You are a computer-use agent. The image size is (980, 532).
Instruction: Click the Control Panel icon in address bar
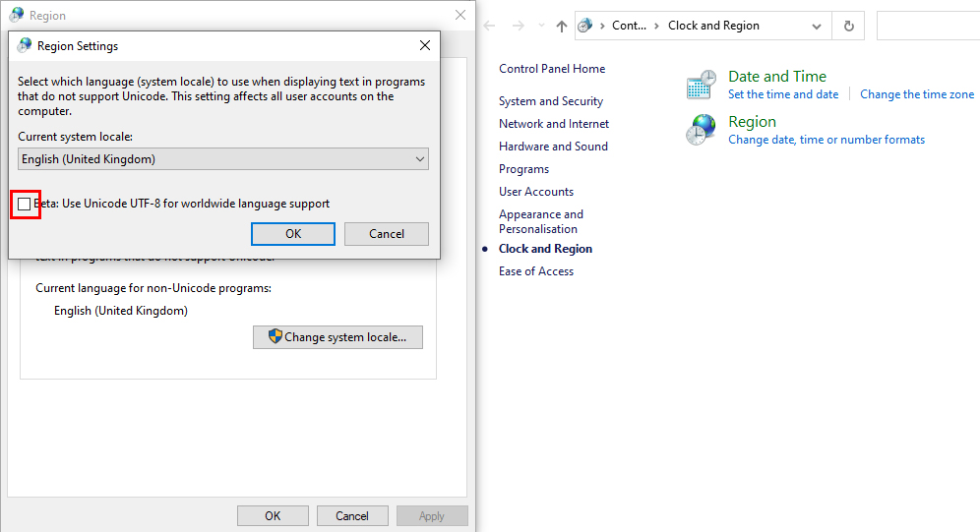587,26
